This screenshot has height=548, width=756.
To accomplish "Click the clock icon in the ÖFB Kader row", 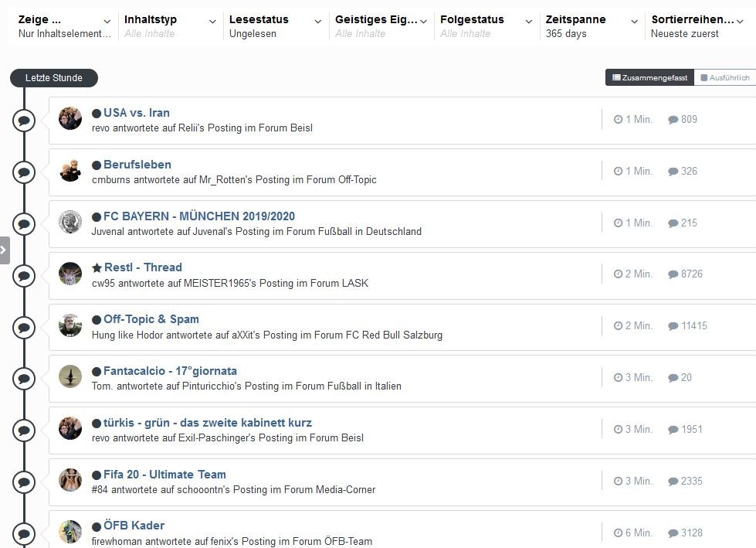I will (618, 533).
